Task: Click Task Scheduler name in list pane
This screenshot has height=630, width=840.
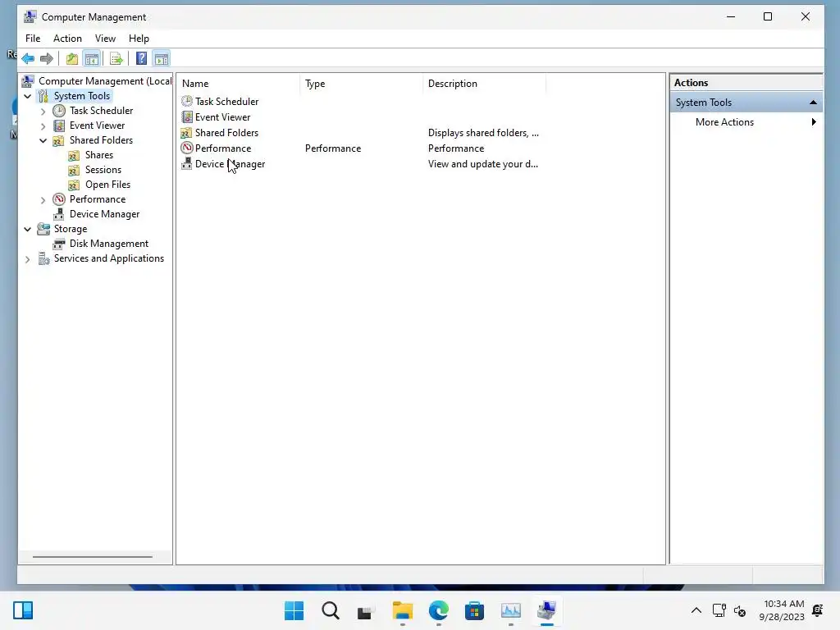Action: click(x=226, y=102)
